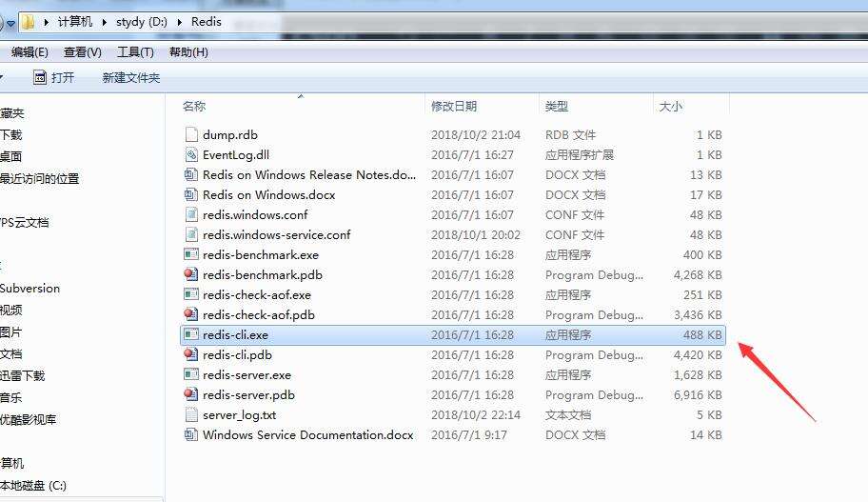Viewport: 868px width, 502px height.
Task: Click the 新建文件夹 button
Action: (x=131, y=78)
